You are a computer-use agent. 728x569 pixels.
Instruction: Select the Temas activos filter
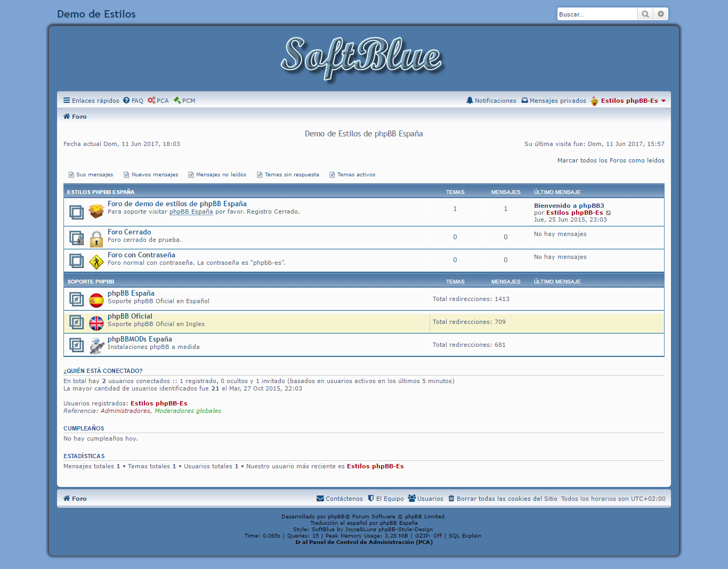[x=355, y=174]
